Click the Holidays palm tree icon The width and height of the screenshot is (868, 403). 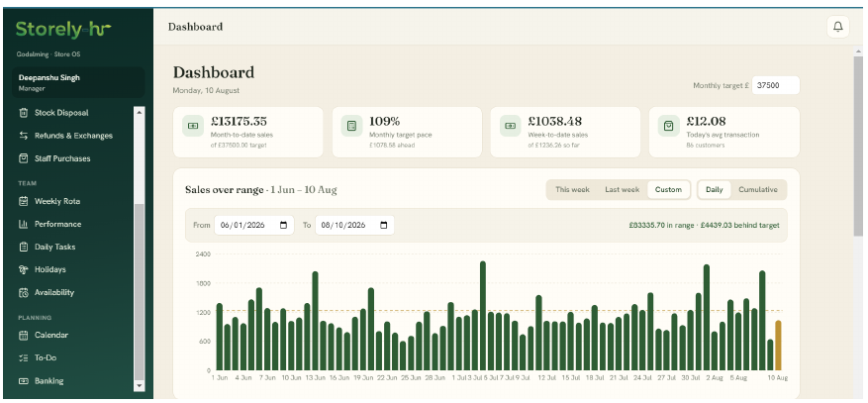pos(23,269)
